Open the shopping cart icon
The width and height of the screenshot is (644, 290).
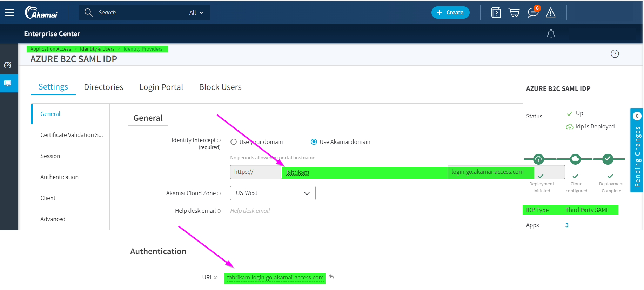point(514,13)
